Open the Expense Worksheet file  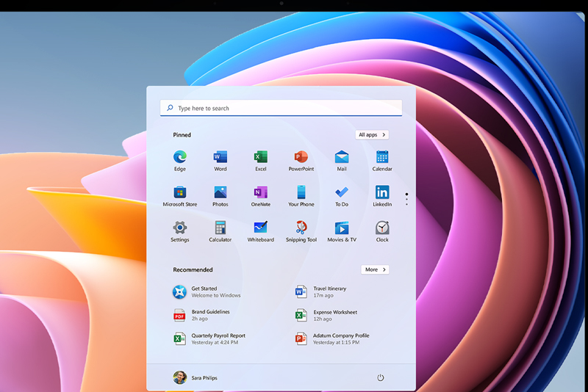point(326,315)
